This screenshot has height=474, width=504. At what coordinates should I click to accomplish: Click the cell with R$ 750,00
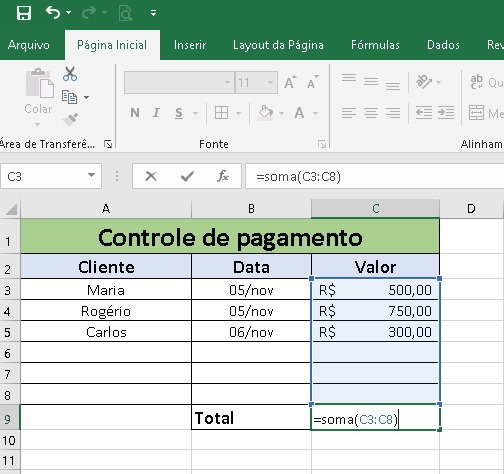(376, 311)
